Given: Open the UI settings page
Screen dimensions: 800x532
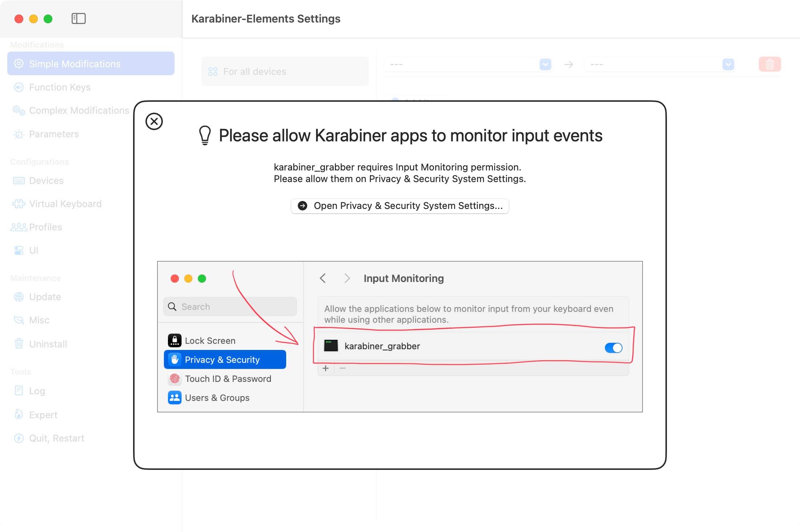Looking at the screenshot, I should [x=33, y=250].
